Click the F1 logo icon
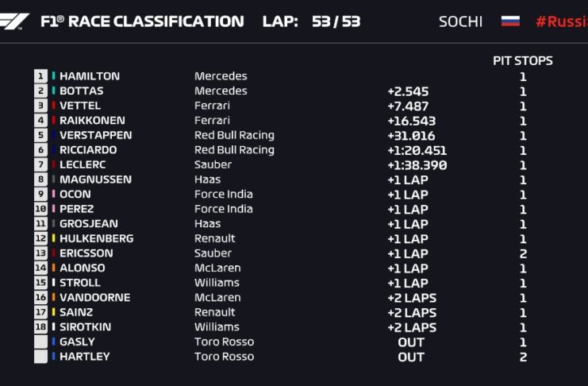This screenshot has width=588, height=386. point(14,21)
